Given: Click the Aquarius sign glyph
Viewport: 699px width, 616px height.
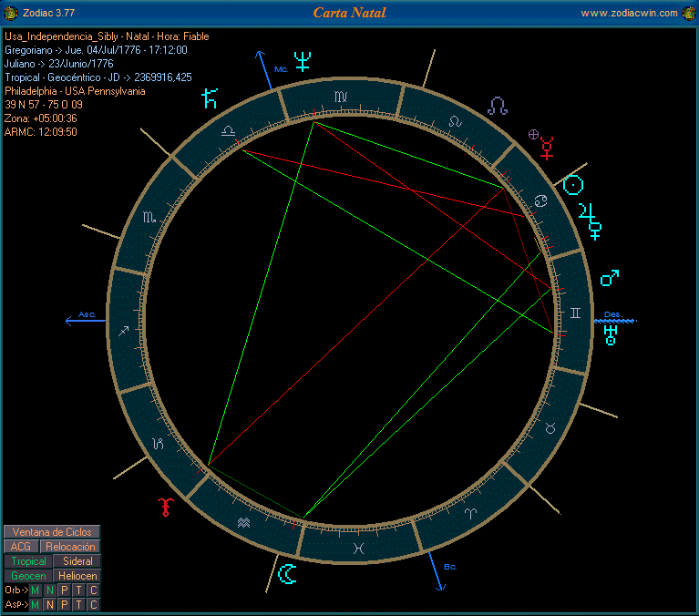Looking at the screenshot, I should point(243,522).
